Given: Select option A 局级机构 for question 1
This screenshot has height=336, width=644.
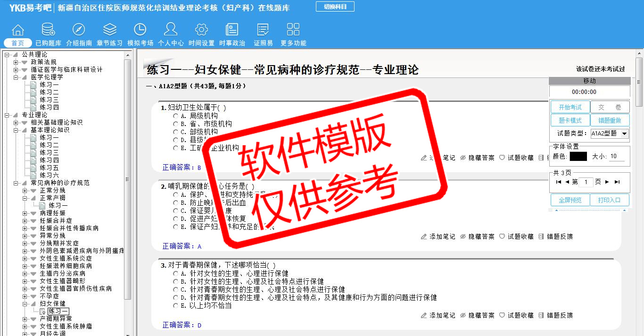Looking at the screenshot, I should click(x=176, y=116).
